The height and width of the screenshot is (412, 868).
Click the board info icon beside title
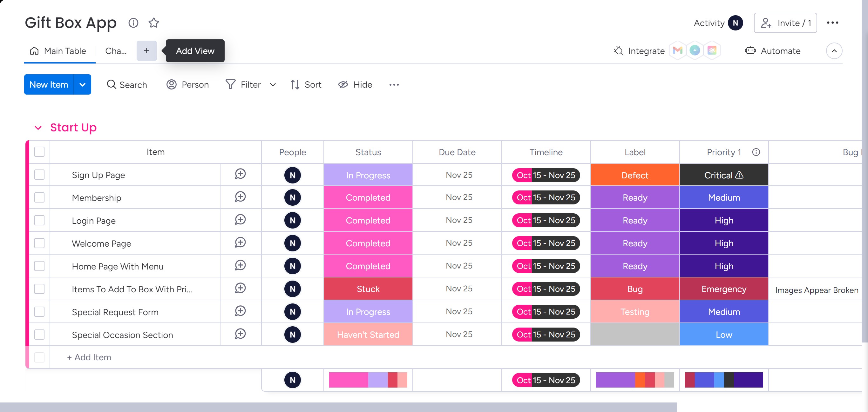coord(133,23)
